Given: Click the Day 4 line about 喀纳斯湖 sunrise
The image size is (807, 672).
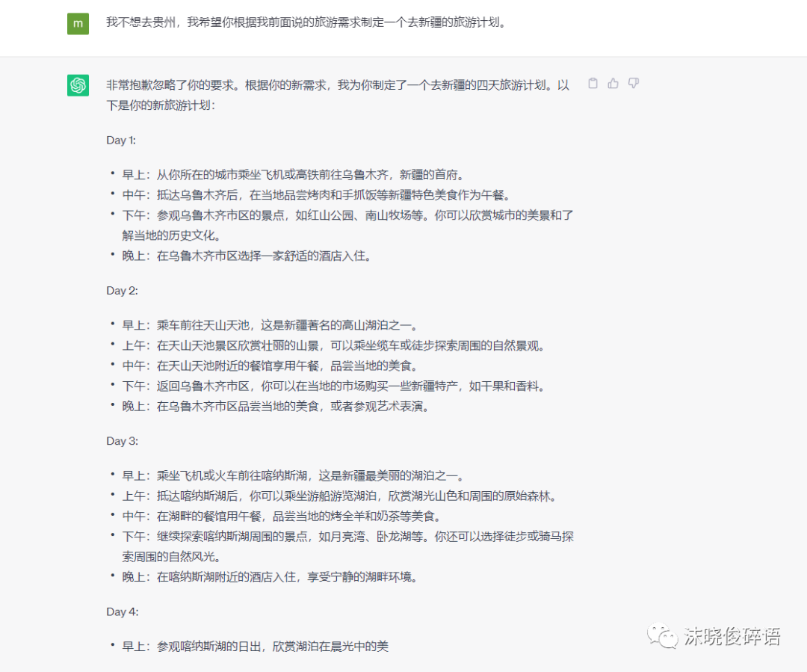Looking at the screenshot, I should click(x=256, y=646).
